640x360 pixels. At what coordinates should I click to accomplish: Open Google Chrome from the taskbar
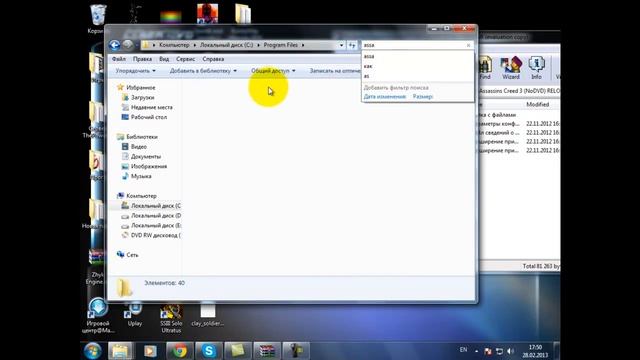click(179, 351)
